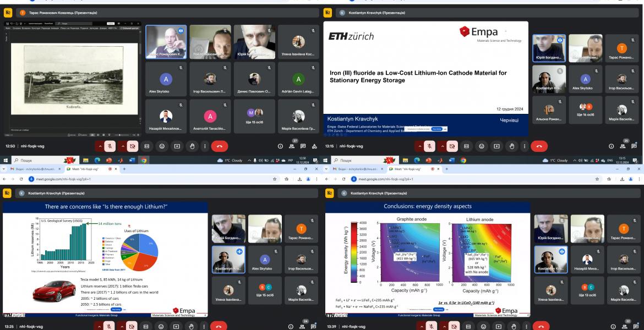This screenshot has width=644, height=330.
Task: Open 'Ще 15 осіб' tile in 12:50 call
Action: point(254,116)
